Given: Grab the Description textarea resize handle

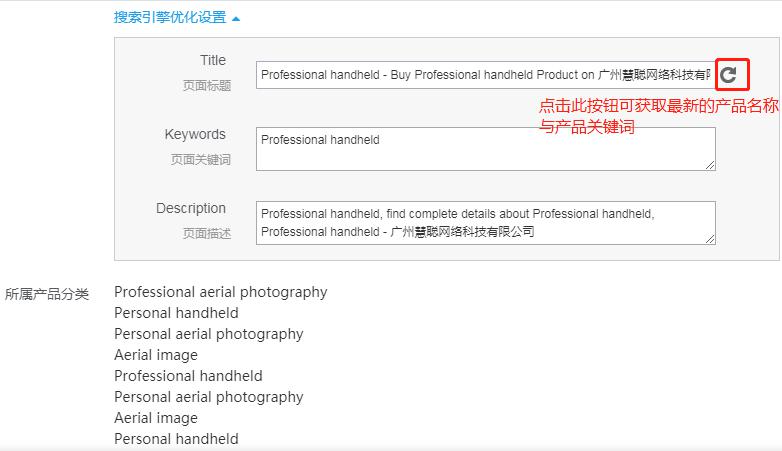Looking at the screenshot, I should click(x=710, y=238).
